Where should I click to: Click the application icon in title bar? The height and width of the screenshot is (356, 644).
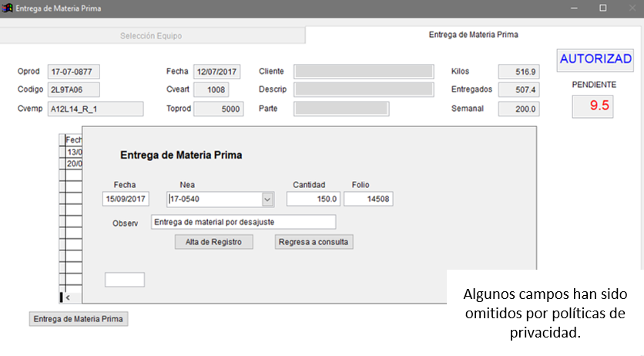click(8, 8)
